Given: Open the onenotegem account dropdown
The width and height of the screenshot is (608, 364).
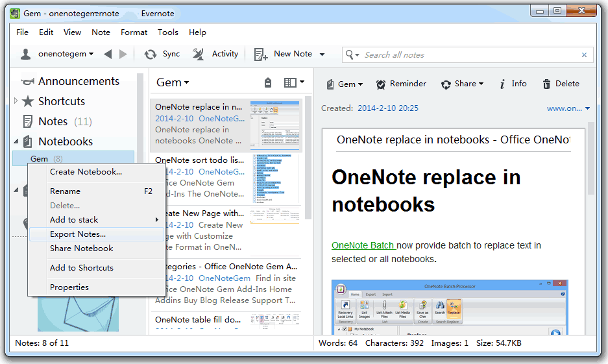Looking at the screenshot, I should (91, 55).
